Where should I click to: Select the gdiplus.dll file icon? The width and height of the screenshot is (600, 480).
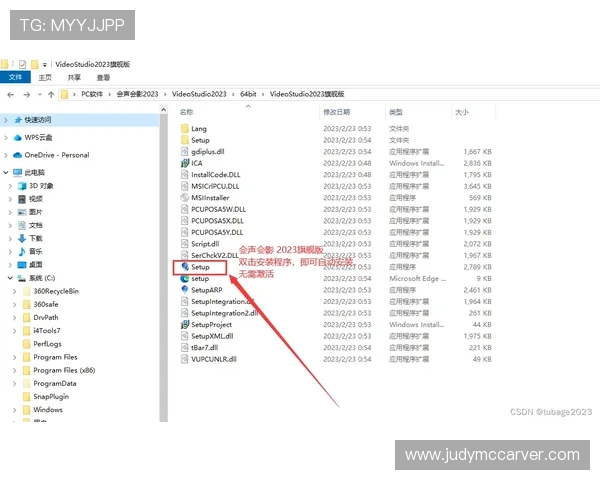pos(185,152)
